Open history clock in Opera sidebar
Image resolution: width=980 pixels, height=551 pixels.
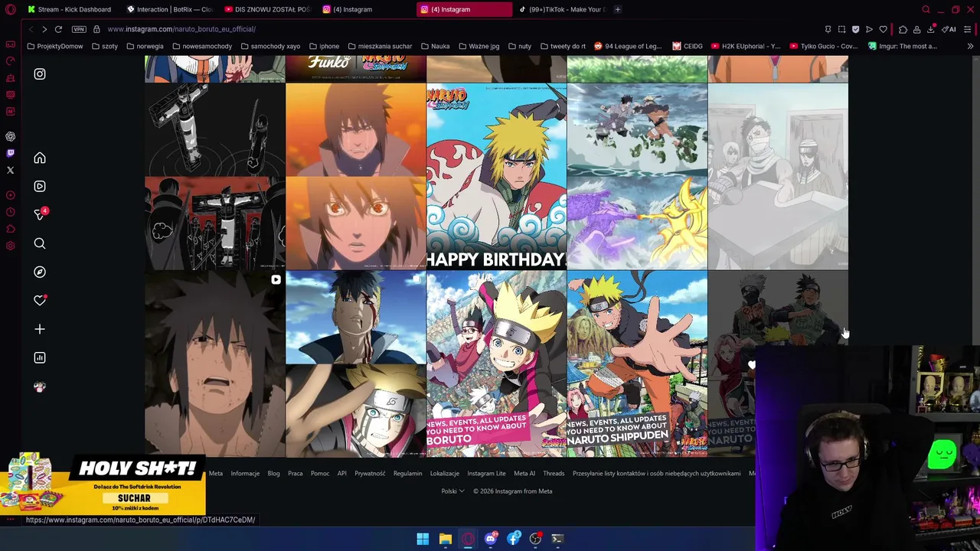point(11,212)
